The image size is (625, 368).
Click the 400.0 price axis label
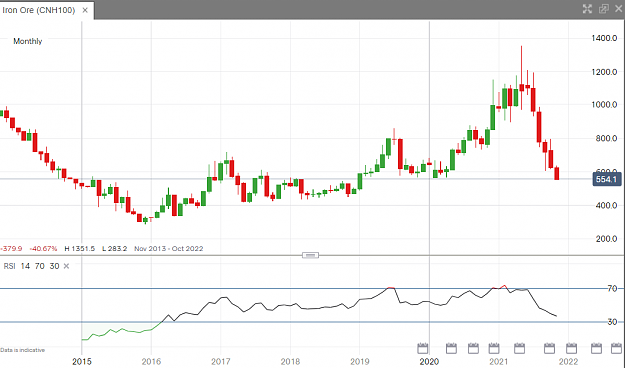tap(606, 205)
